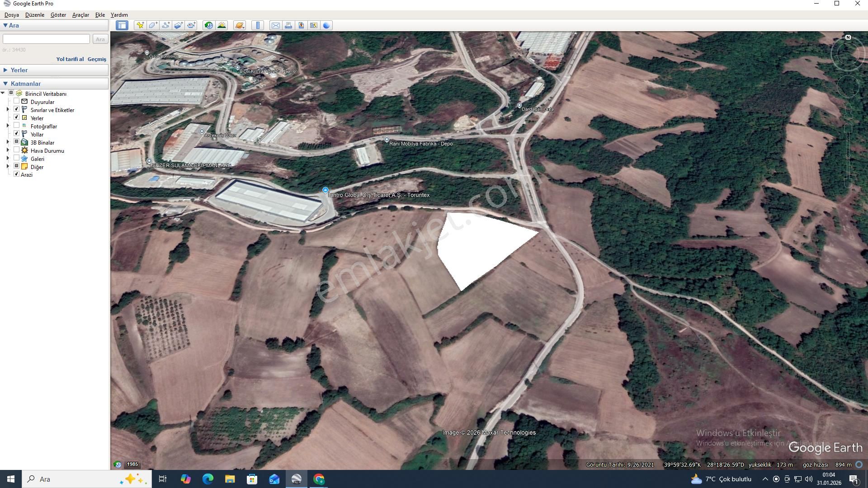Open the historical imagery clock tool
The height and width of the screenshot is (488, 868).
(208, 25)
